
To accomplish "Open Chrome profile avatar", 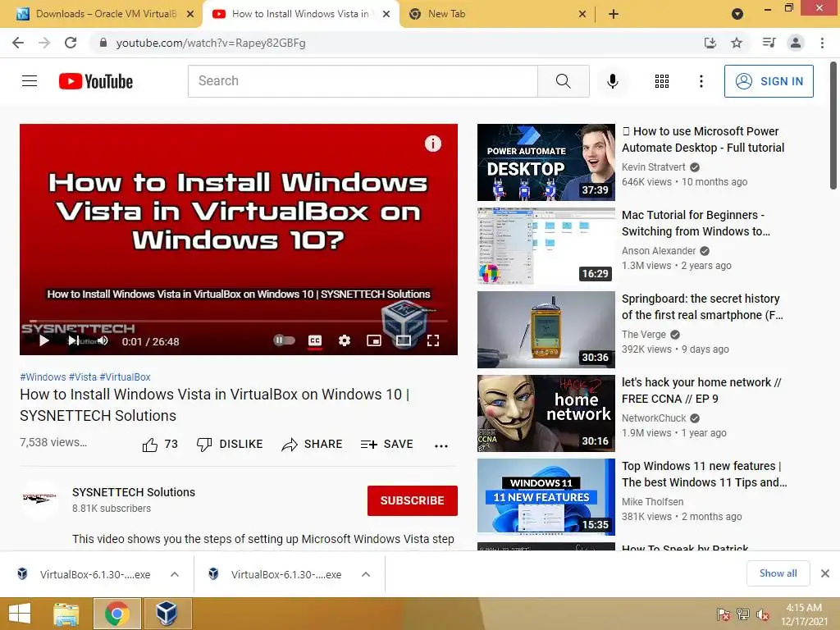I will pyautogui.click(x=796, y=43).
